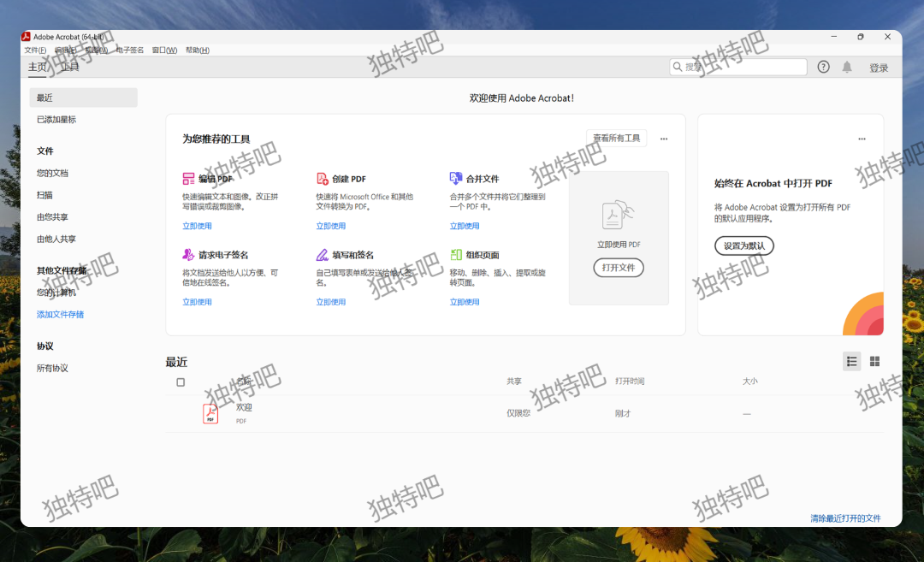Click the 登录 sign-in button
Screen dimensions: 924x562
pyautogui.click(x=879, y=68)
